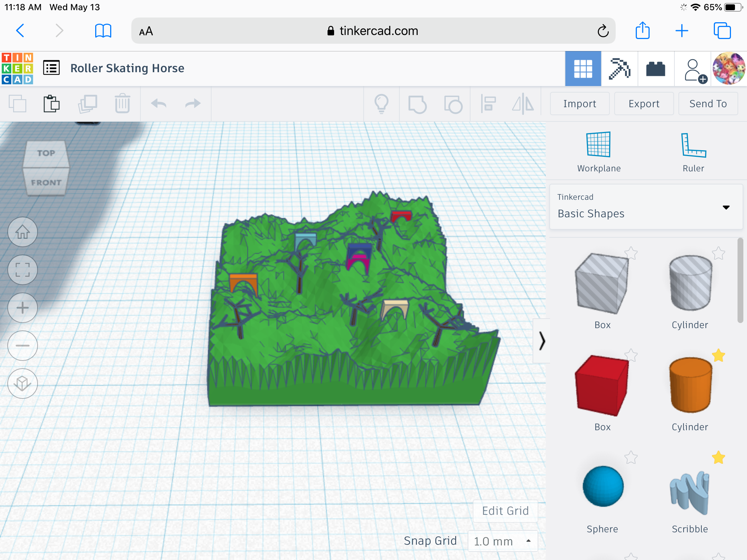Image resolution: width=747 pixels, height=560 pixels.
Task: Click the Duplicate and repeat icon
Action: [x=88, y=104]
